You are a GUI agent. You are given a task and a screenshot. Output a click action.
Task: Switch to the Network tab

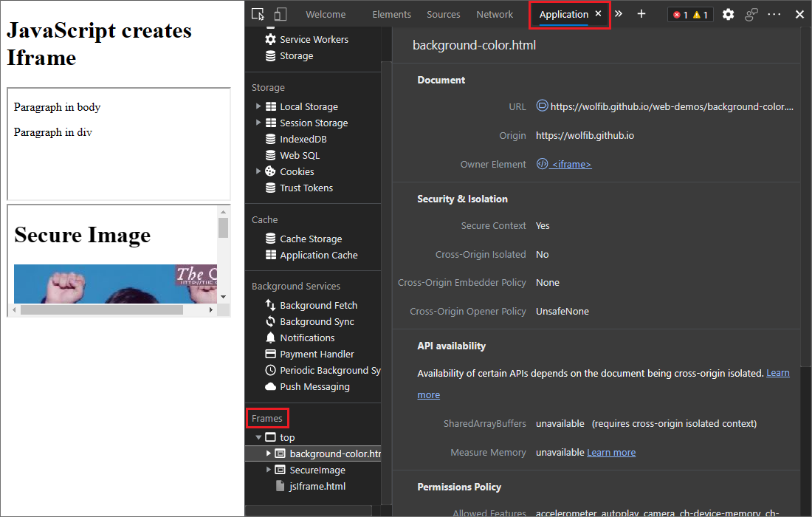pyautogui.click(x=495, y=14)
